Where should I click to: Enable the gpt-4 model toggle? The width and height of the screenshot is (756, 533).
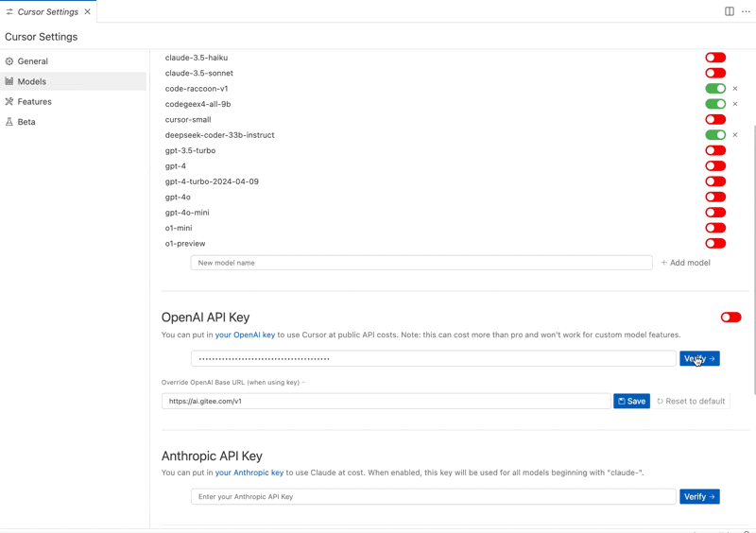pos(715,166)
